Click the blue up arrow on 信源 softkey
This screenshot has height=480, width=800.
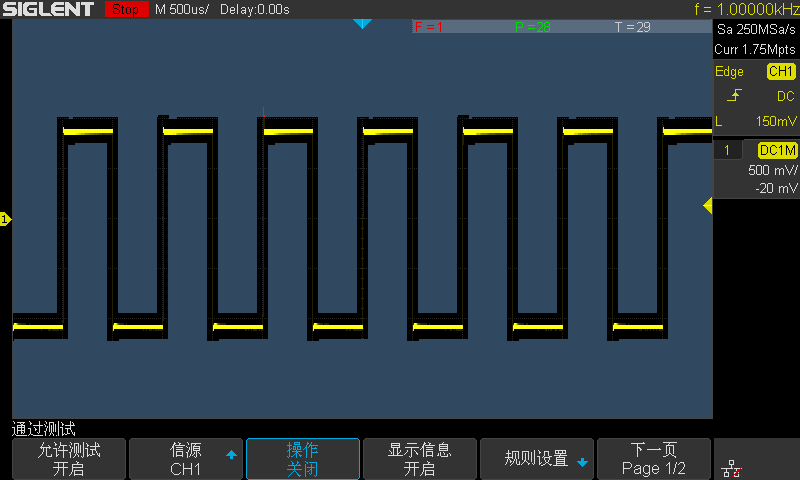point(231,454)
